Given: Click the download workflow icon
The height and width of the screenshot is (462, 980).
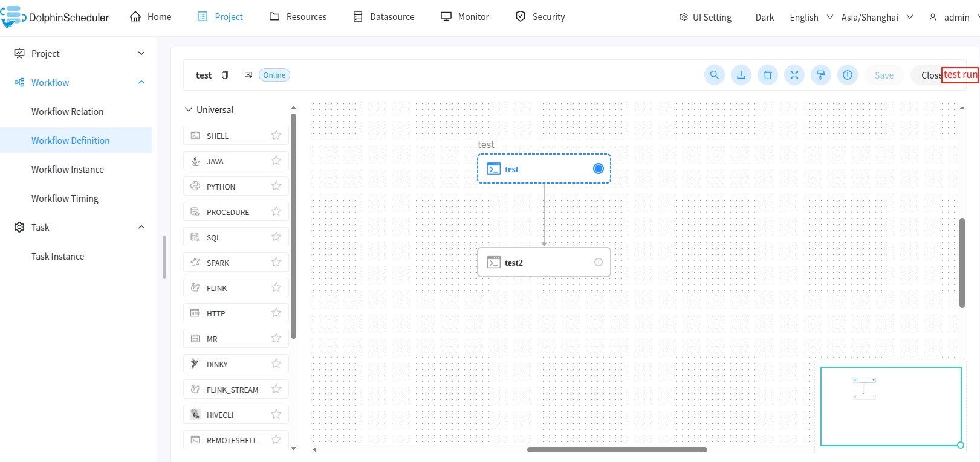Looking at the screenshot, I should [741, 75].
